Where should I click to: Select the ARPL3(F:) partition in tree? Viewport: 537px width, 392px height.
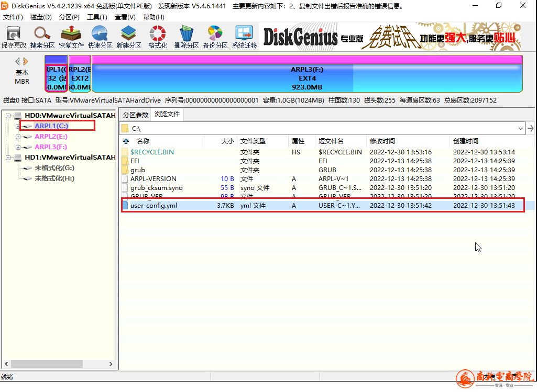(51, 147)
